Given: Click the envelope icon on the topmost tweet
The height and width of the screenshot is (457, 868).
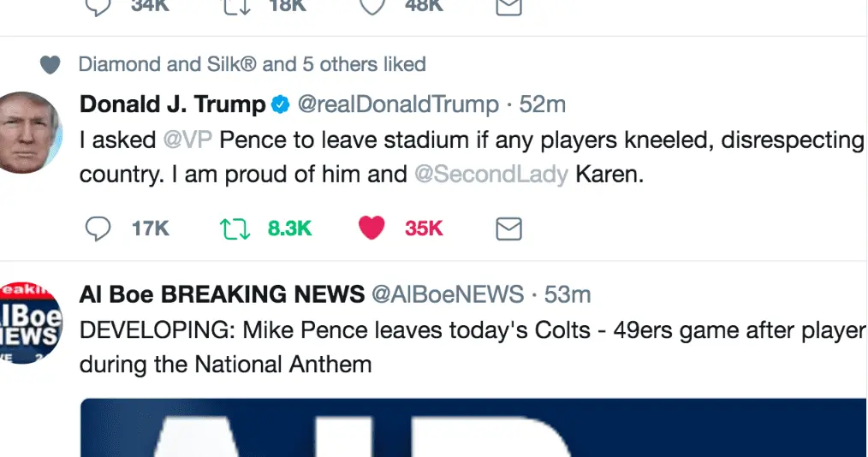Looking at the screenshot, I should pos(509,7).
